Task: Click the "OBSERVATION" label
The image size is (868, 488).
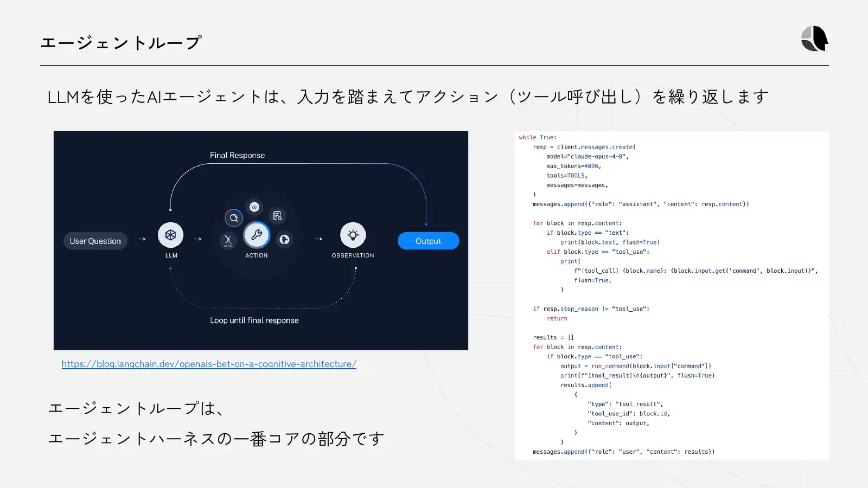Action: click(x=353, y=255)
